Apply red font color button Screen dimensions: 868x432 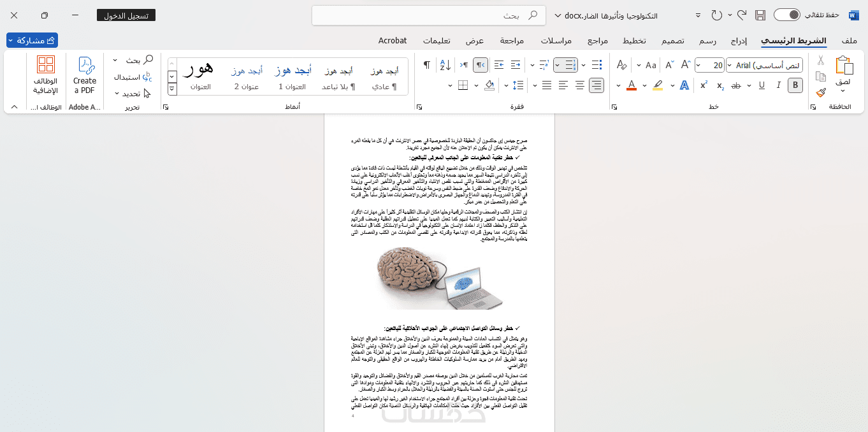point(632,85)
